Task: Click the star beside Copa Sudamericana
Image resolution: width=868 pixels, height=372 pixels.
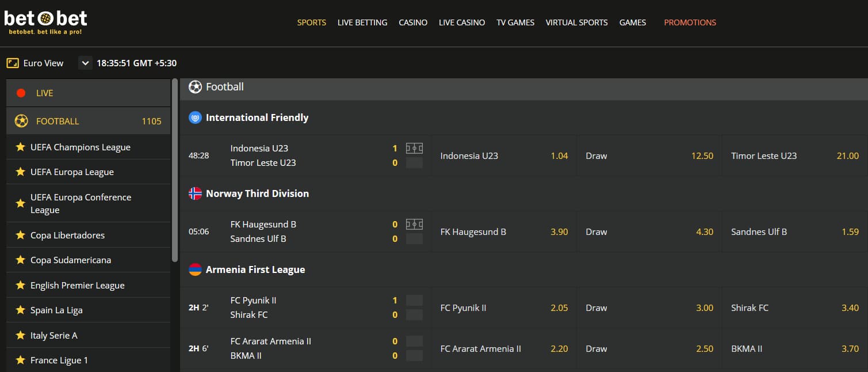Action: (x=20, y=260)
